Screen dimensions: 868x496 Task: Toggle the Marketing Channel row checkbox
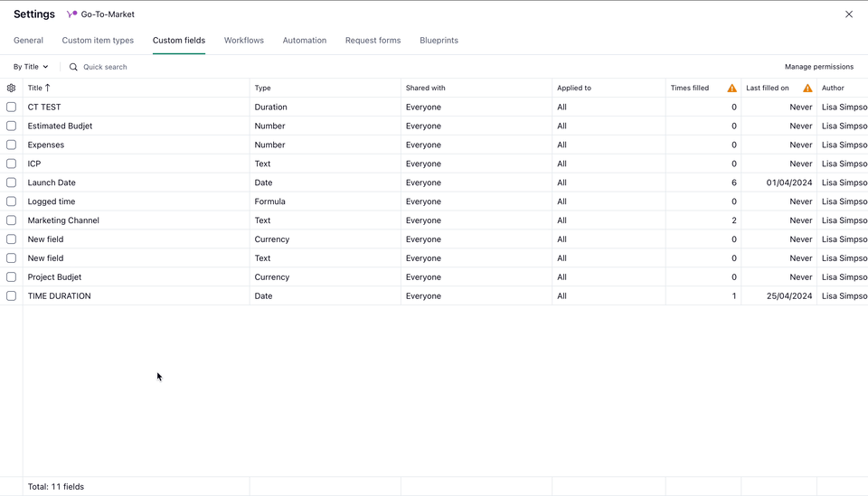(11, 220)
